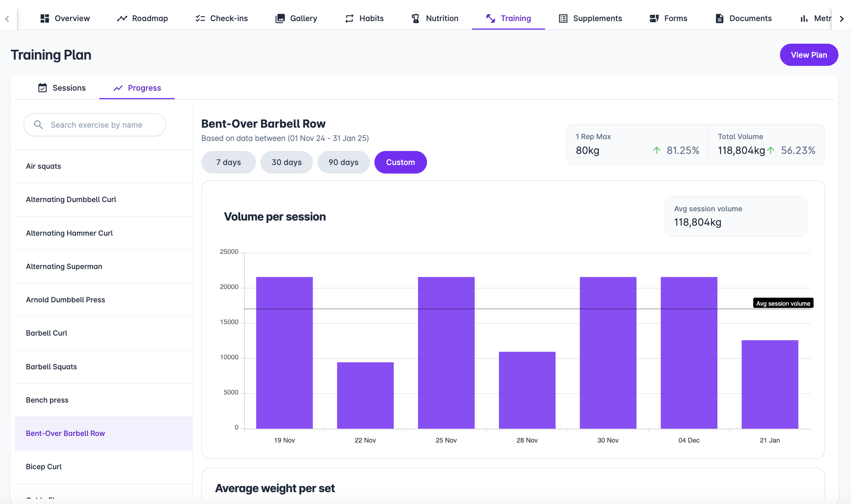Click the Habits repeat icon
Screen dimensions: 851x504
click(349, 19)
